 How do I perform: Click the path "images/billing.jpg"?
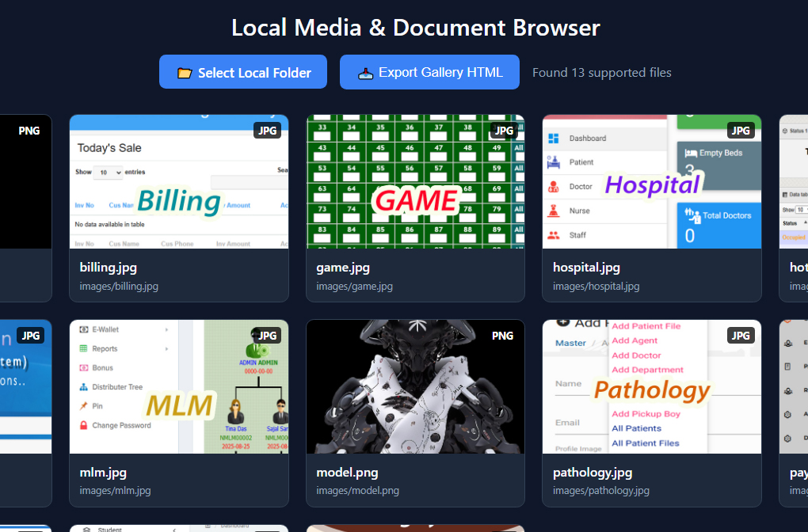tap(119, 287)
